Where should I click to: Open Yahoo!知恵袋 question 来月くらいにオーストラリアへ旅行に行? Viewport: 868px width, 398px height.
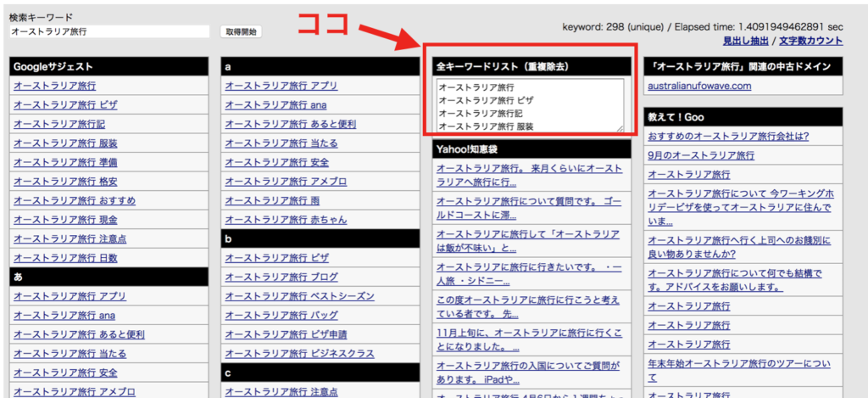click(x=529, y=175)
